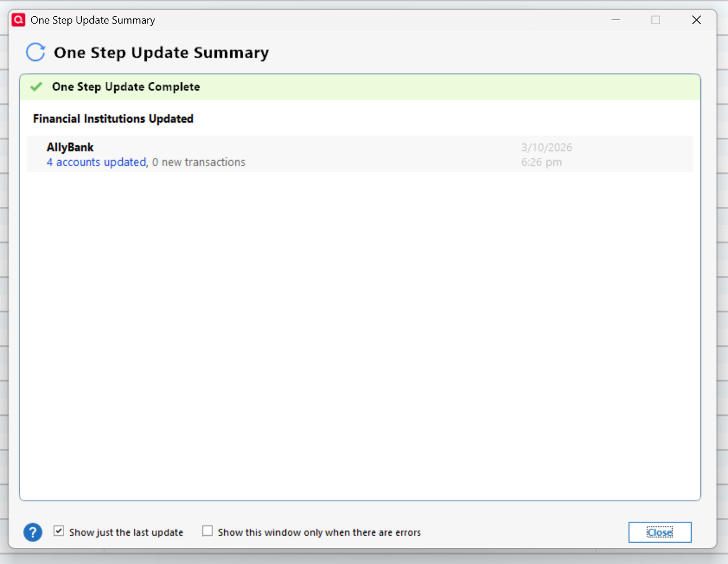
Task: Click the Close button
Action: [x=659, y=532]
